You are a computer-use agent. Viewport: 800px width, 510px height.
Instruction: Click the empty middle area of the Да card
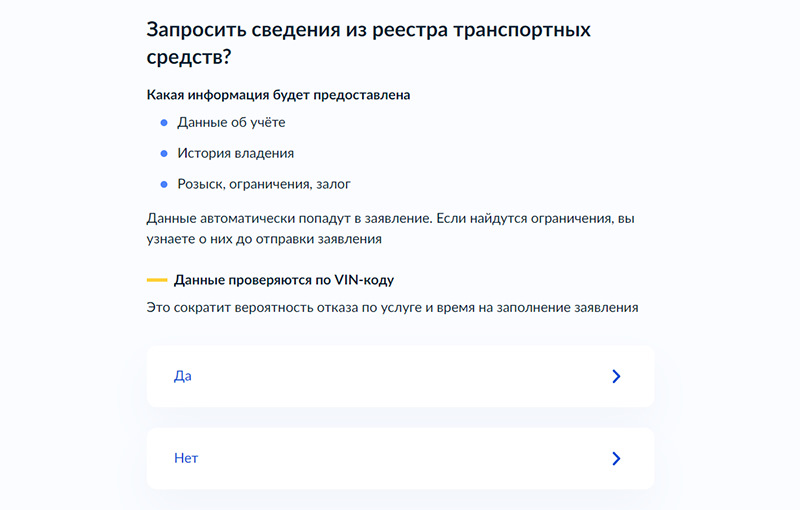click(400, 376)
